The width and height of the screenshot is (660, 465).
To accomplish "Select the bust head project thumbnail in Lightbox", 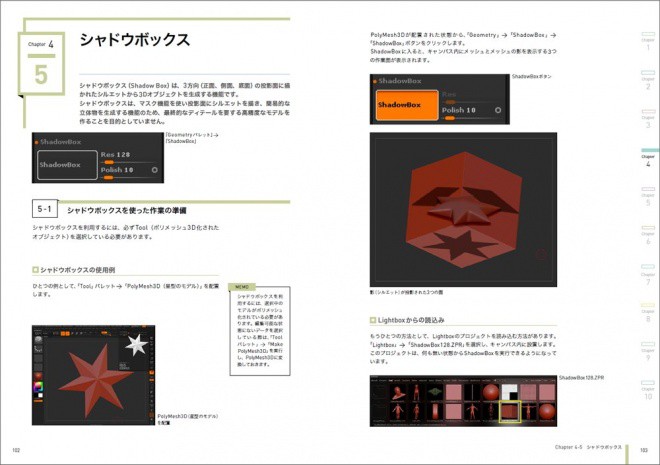I will (398, 393).
